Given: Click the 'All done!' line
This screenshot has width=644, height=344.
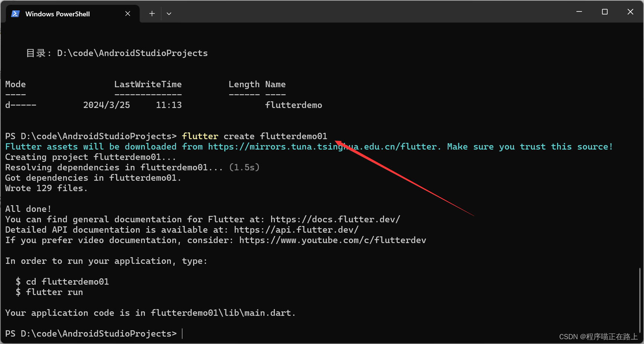Looking at the screenshot, I should pos(28,209).
